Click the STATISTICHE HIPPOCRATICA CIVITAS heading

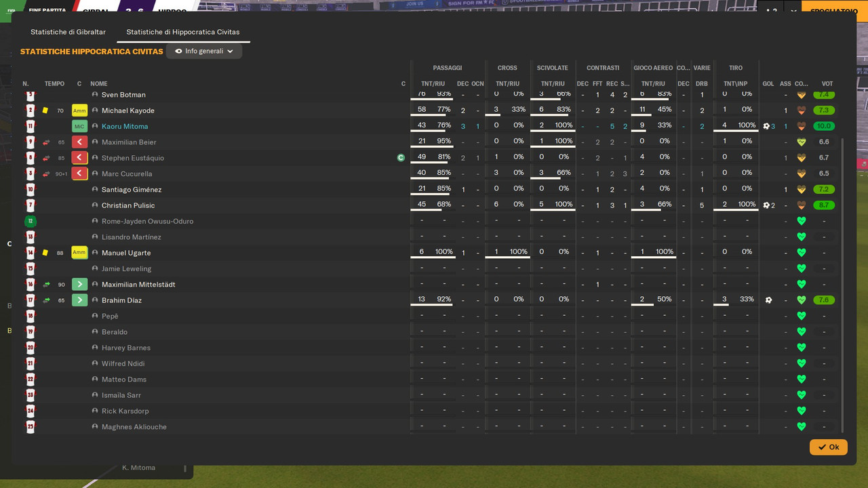coord(92,52)
